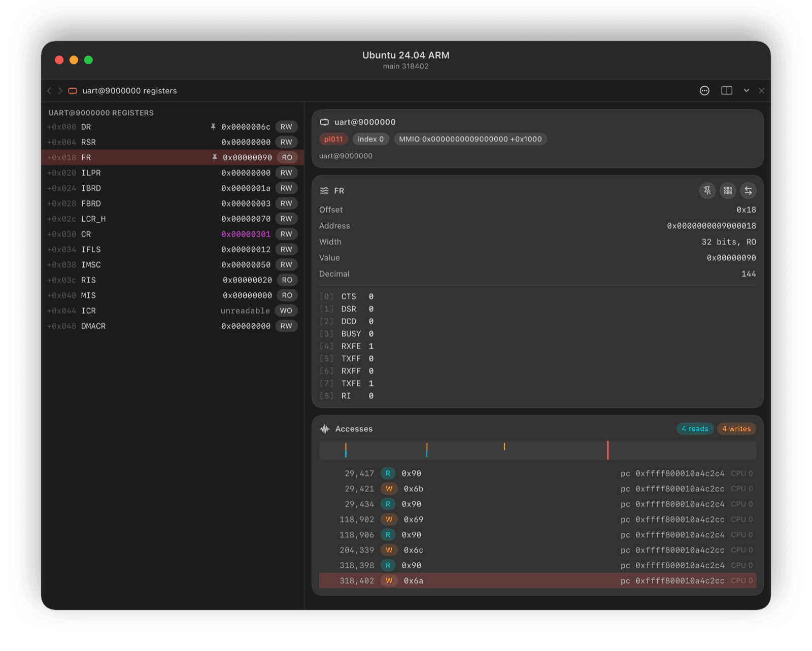Click the MMIO address range tag
This screenshot has height=651, width=812.
470,139
